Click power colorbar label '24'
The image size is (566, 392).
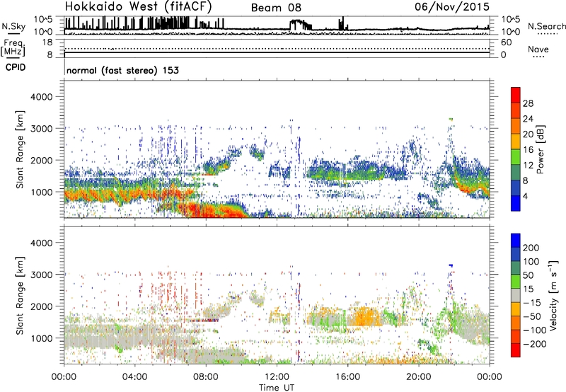point(528,119)
